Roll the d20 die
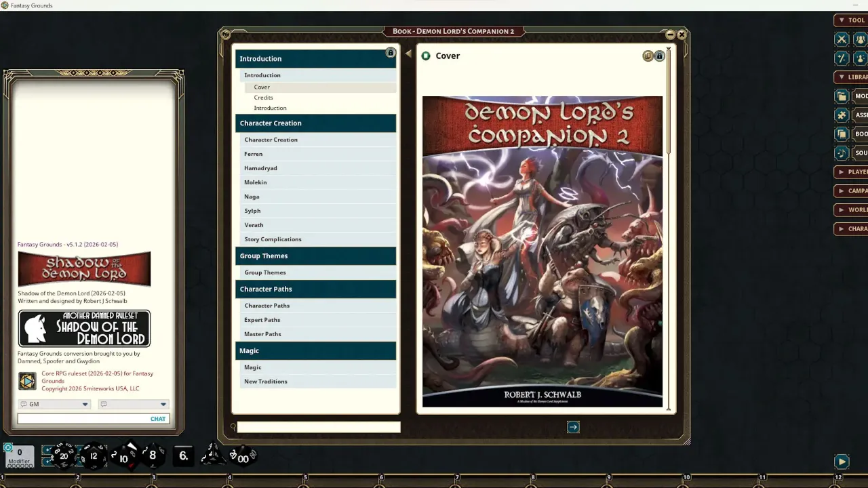This screenshot has height=488, width=868. [x=64, y=455]
